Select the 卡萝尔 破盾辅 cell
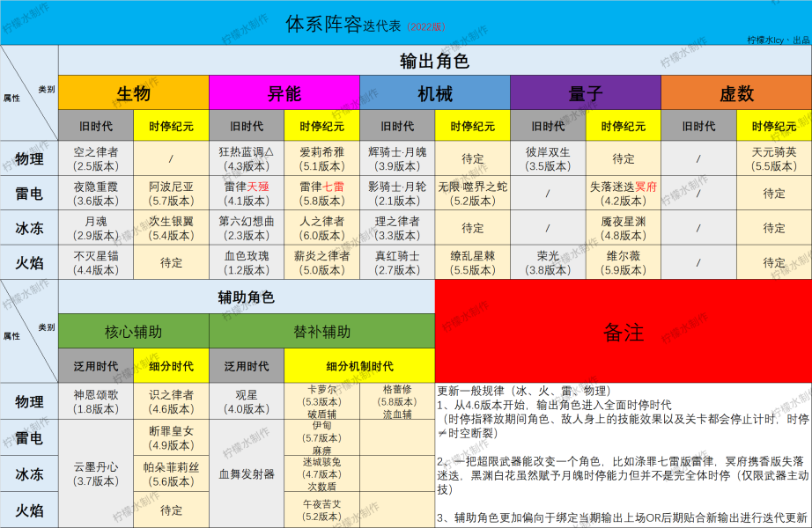Image resolution: width=812 pixels, height=528 pixels. [321, 401]
